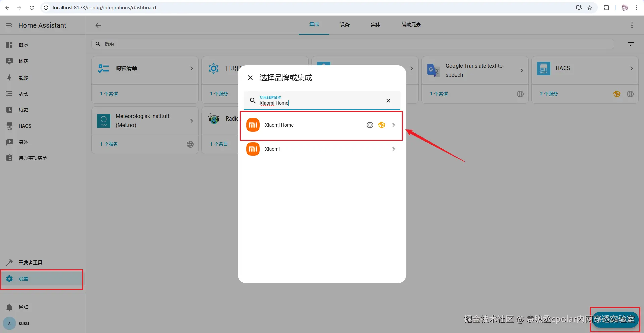Click the Xiaomi Home logo icon

253,125
